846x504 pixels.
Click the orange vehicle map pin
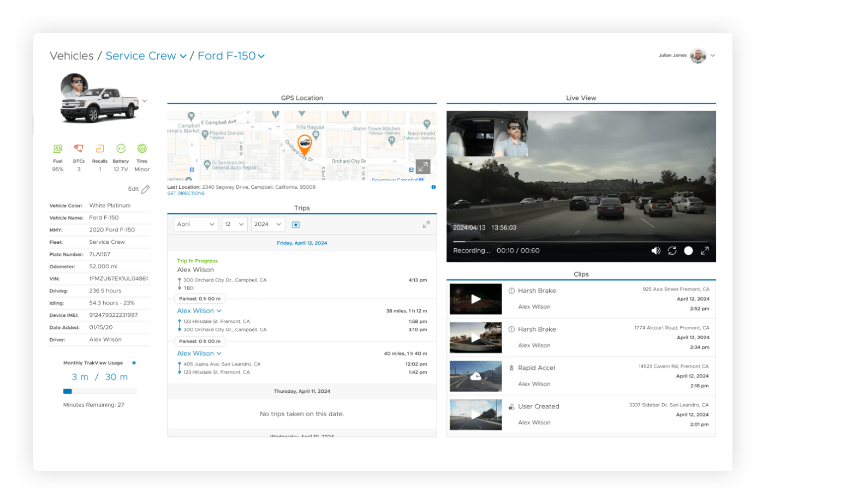click(305, 145)
